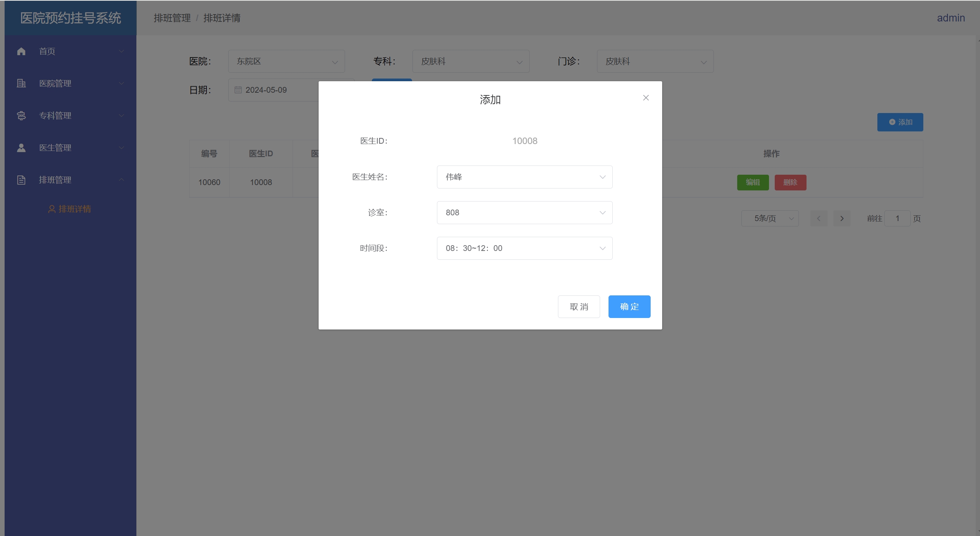
Task: Open the time slot dropdown
Action: [x=524, y=248]
